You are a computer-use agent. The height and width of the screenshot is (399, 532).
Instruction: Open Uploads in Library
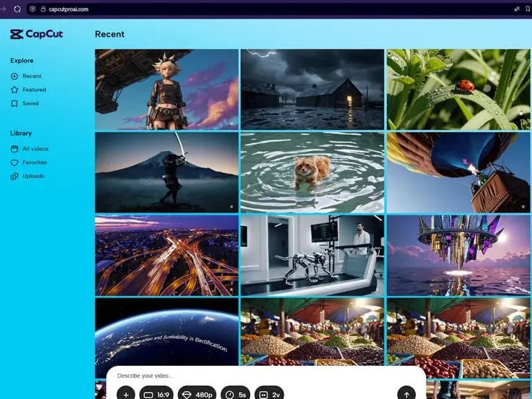pyautogui.click(x=28, y=176)
